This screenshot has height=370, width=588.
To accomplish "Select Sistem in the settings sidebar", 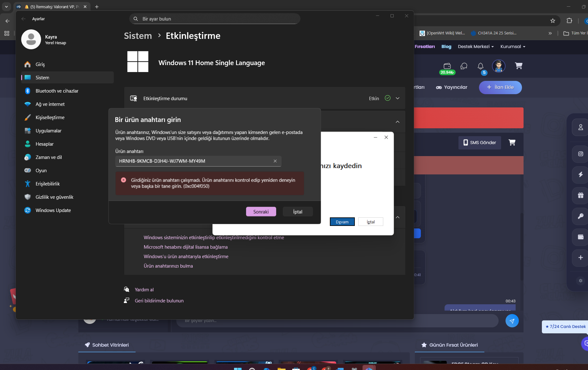I will [x=67, y=77].
